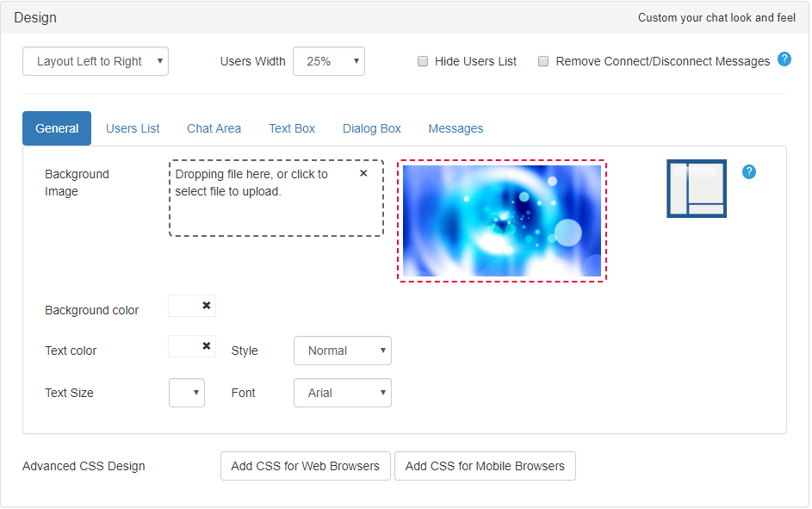This screenshot has height=509, width=812.
Task: Open the help tooltip next to Remove Connect/Disconnect Messages
Action: click(784, 60)
